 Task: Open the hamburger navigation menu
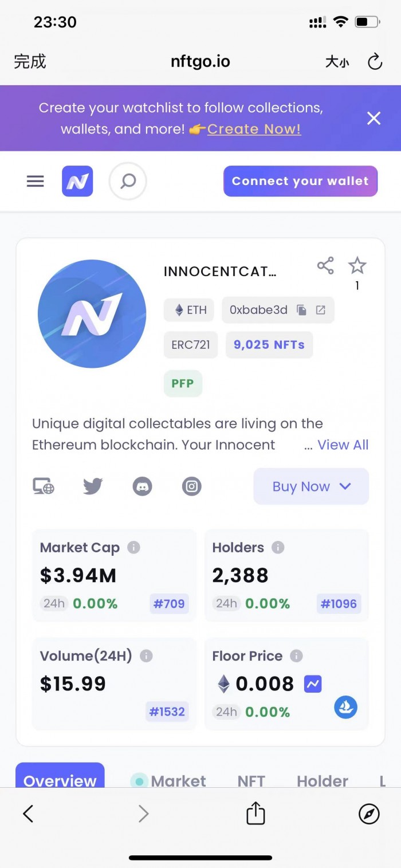(36, 181)
